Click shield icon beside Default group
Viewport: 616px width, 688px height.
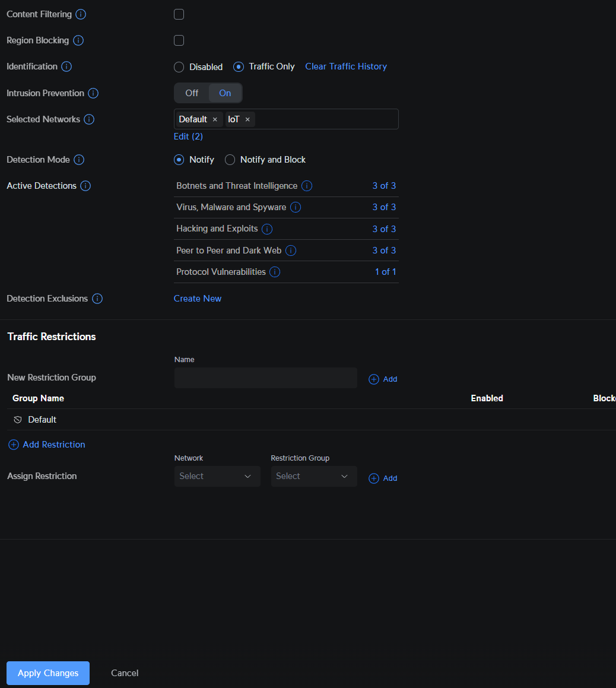click(x=18, y=420)
